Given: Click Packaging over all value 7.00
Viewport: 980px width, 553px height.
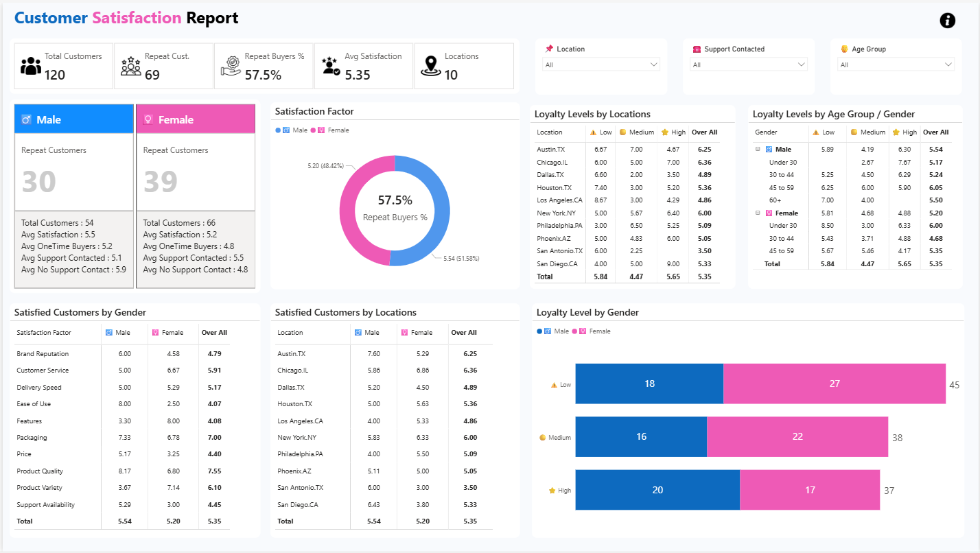Looking at the screenshot, I should click(214, 438).
